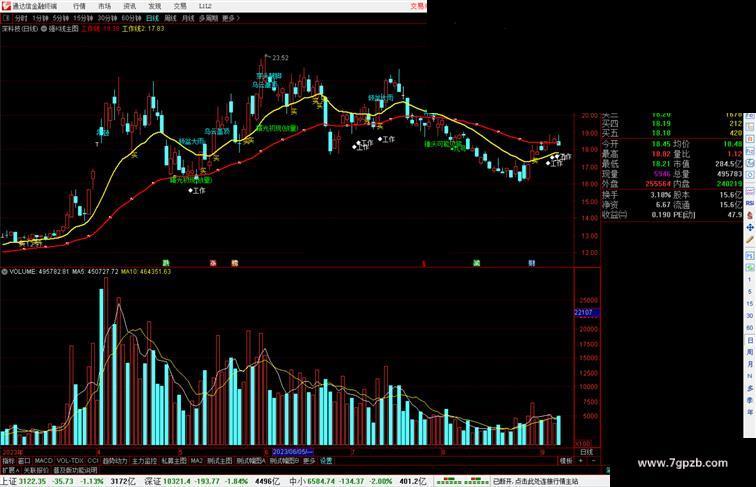Image resolution: width=756 pixels, height=487 pixels.
Task: Click the RSI sidebar icon
Action: [750, 203]
